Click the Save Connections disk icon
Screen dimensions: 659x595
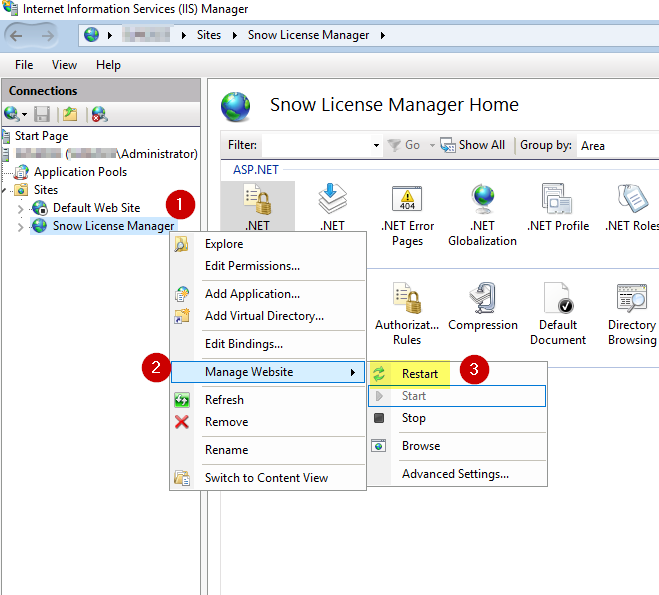42,114
